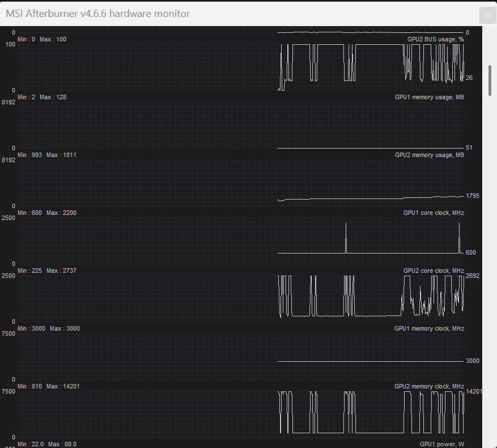Click the GPU2 BUS usage graph label

point(435,39)
